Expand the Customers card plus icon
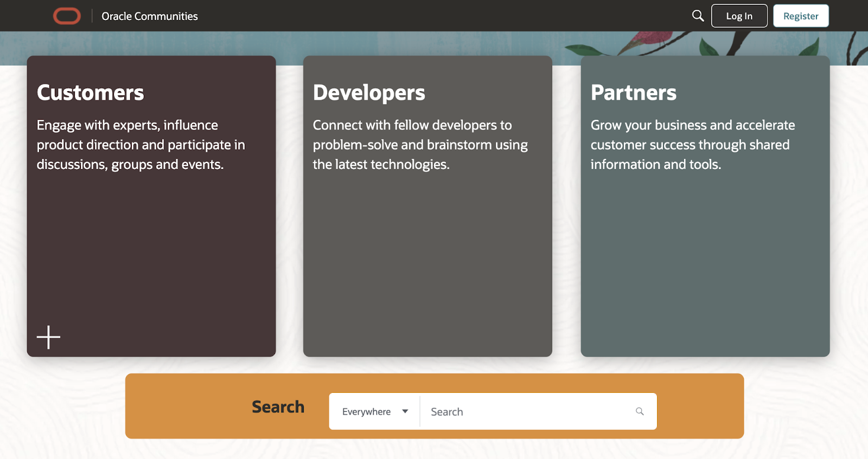Viewport: 868px width, 459px height. (48, 337)
